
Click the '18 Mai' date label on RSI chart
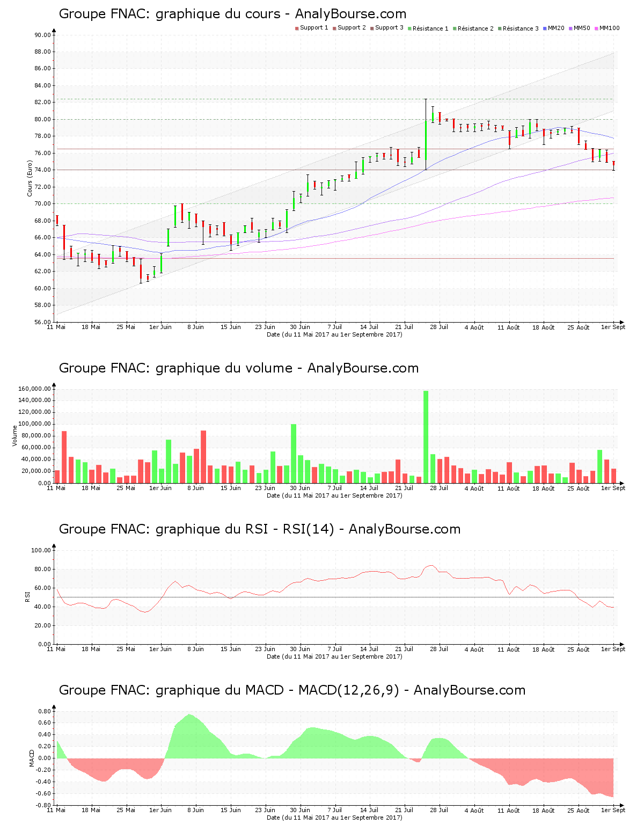(x=91, y=649)
